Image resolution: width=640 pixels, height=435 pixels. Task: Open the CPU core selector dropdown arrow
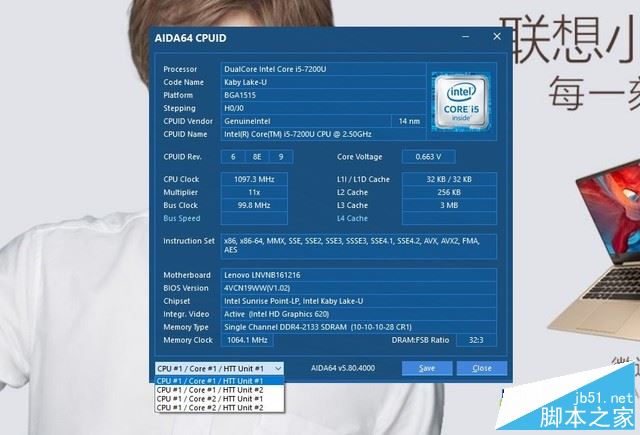278,368
